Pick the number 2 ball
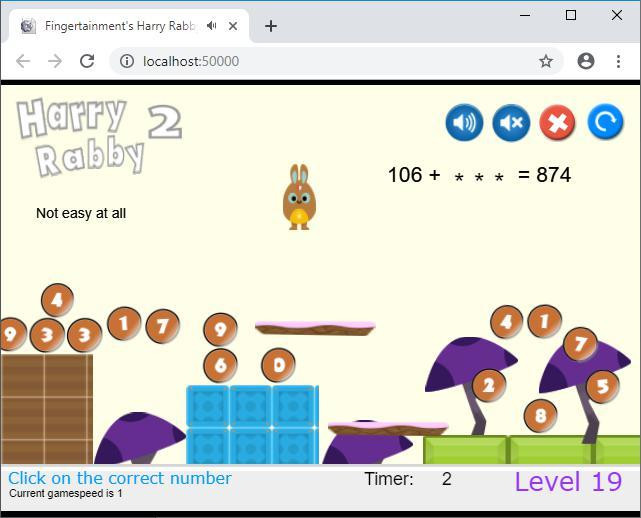The width and height of the screenshot is (641, 518). pyautogui.click(x=489, y=385)
